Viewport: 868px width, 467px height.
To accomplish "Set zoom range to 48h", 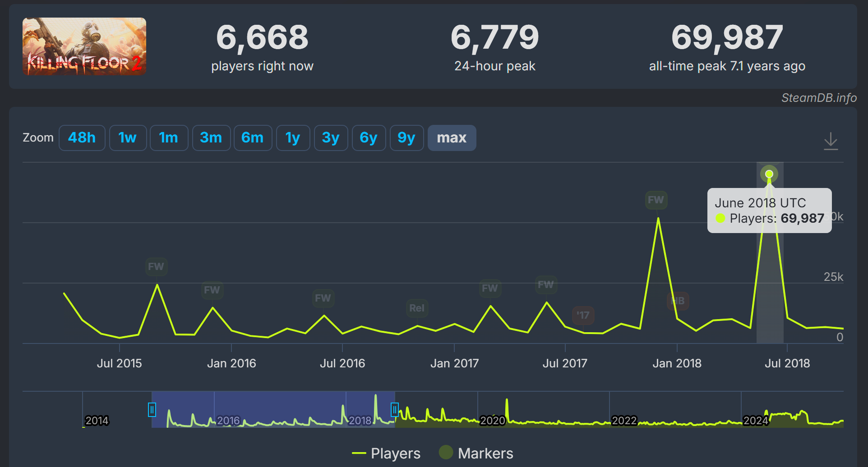I will [82, 137].
